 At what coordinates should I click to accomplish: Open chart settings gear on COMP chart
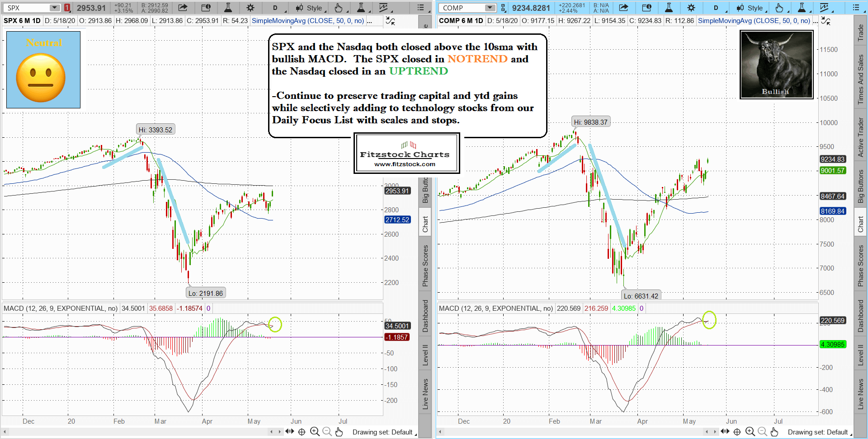(x=691, y=8)
